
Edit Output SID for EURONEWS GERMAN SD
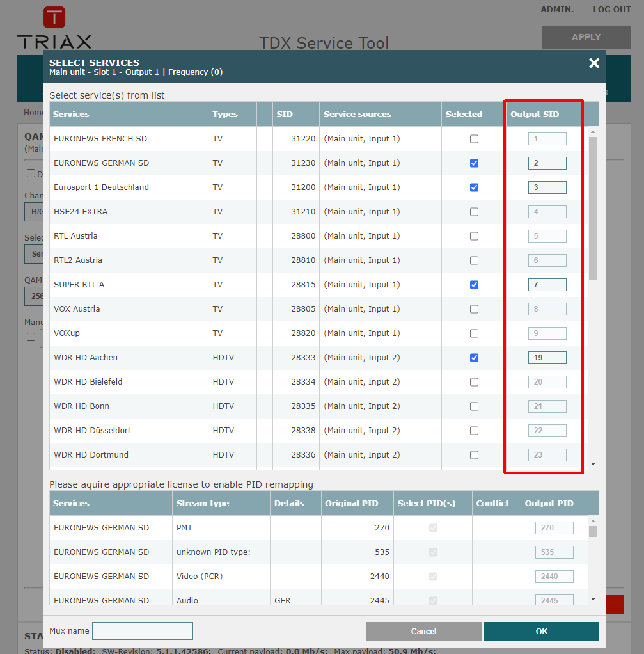tap(547, 163)
